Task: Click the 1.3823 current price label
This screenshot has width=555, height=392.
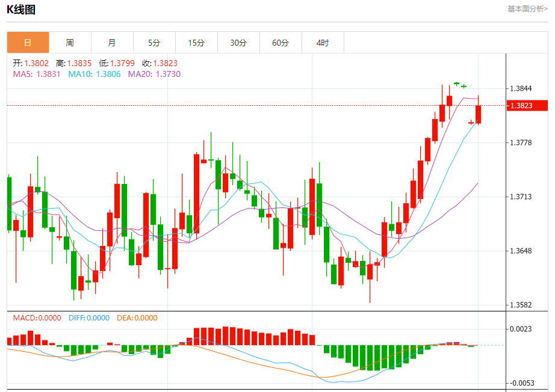Action: pyautogui.click(x=527, y=105)
